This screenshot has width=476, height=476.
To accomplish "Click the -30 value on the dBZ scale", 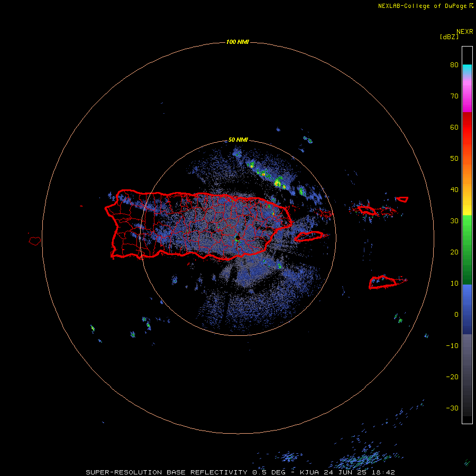I will tap(452, 408).
